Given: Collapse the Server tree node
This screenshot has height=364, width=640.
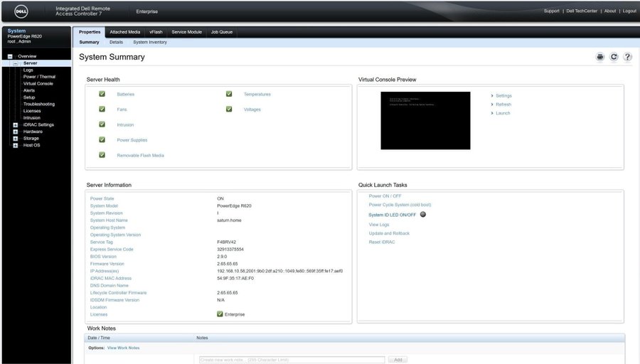Looking at the screenshot, I should (x=16, y=64).
